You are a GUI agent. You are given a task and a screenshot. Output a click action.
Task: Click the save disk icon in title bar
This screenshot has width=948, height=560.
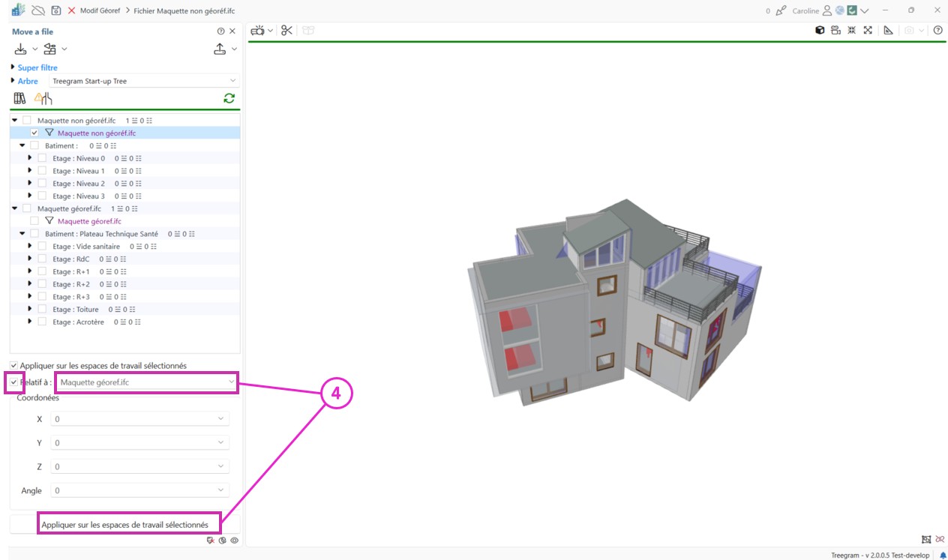[x=55, y=10]
